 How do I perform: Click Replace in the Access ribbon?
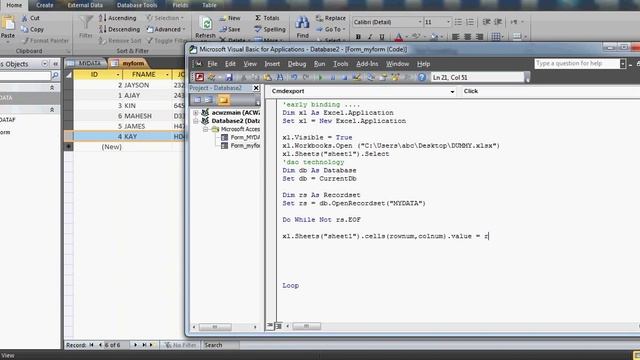click(331, 18)
